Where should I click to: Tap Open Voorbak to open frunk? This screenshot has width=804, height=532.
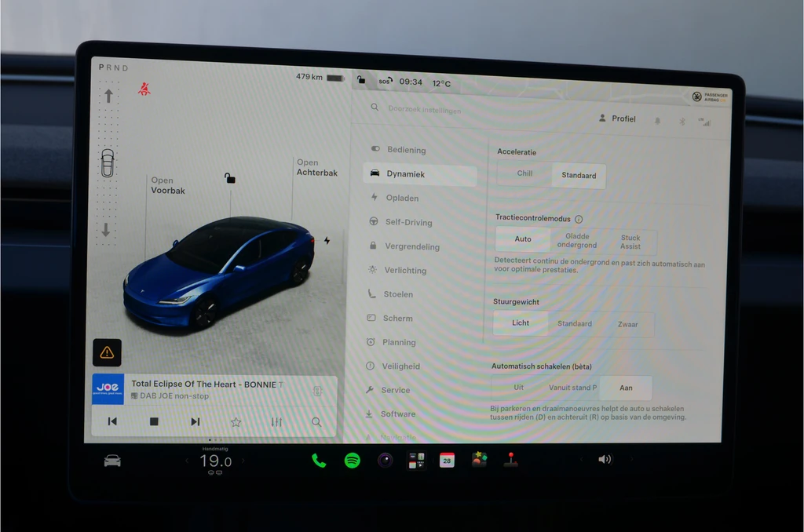(168, 185)
